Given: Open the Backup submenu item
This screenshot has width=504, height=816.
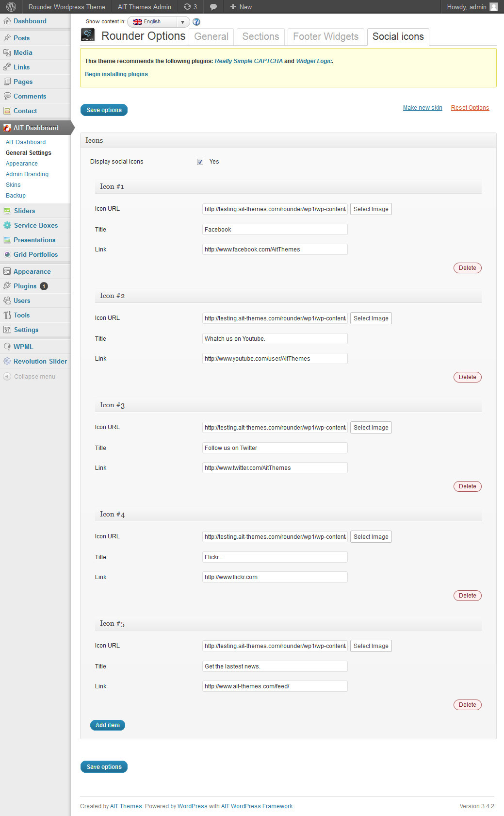Looking at the screenshot, I should 16,196.
